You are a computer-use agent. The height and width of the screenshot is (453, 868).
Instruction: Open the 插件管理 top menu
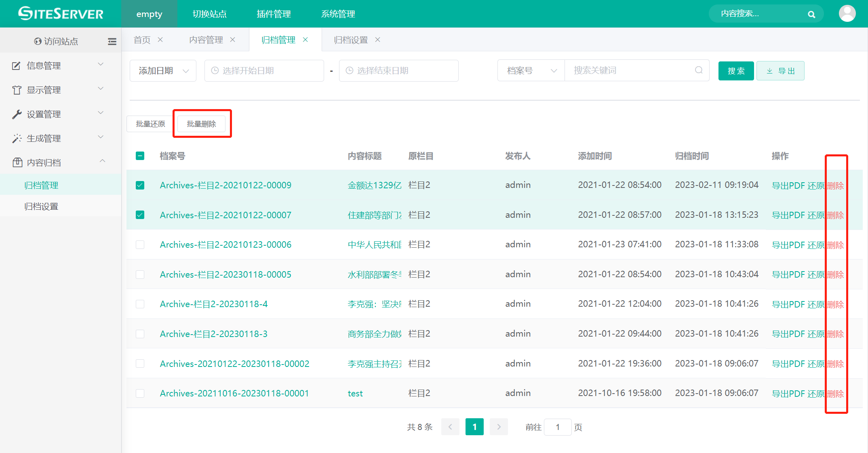274,14
